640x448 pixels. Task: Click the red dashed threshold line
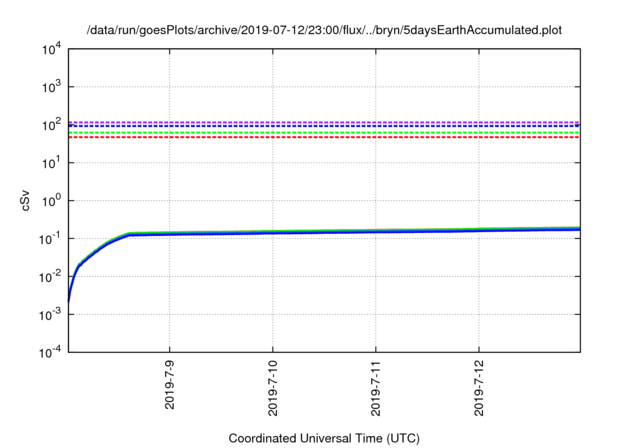click(x=324, y=137)
